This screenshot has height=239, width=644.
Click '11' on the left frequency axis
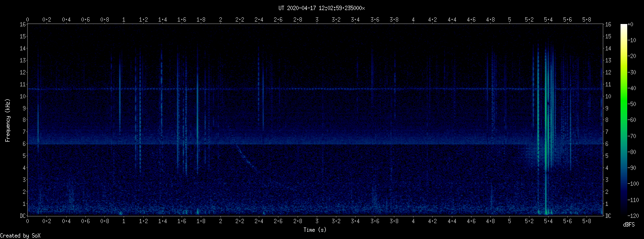click(x=23, y=84)
